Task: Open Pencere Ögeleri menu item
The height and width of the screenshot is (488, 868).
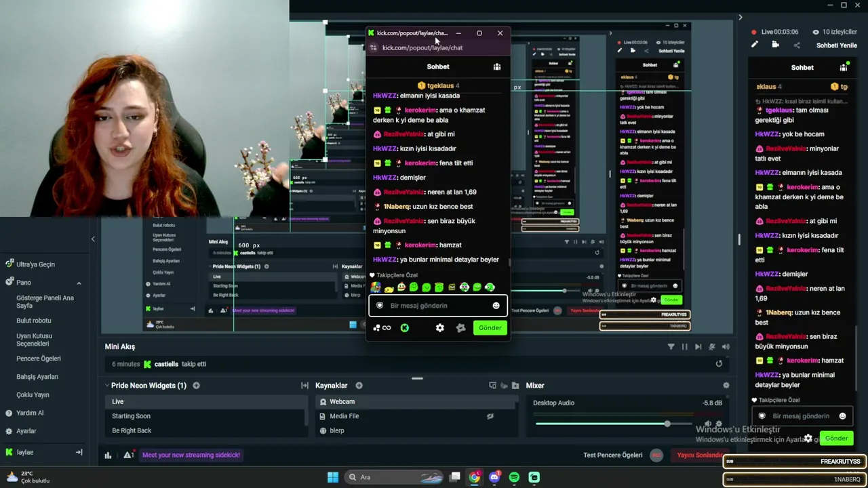Action: tap(39, 359)
